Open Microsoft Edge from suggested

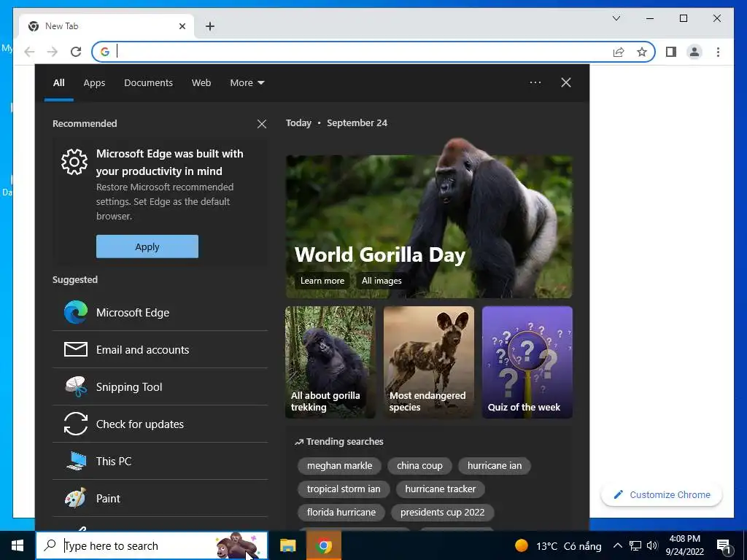click(x=160, y=312)
